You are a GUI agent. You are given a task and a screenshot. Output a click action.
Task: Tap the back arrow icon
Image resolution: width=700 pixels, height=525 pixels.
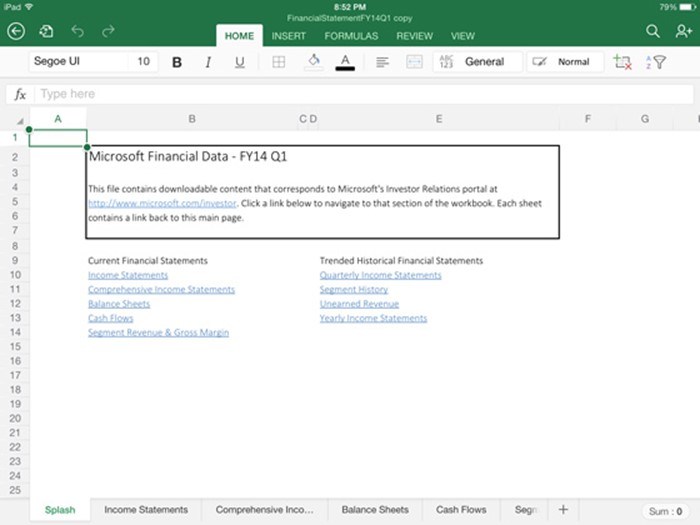coord(16,31)
